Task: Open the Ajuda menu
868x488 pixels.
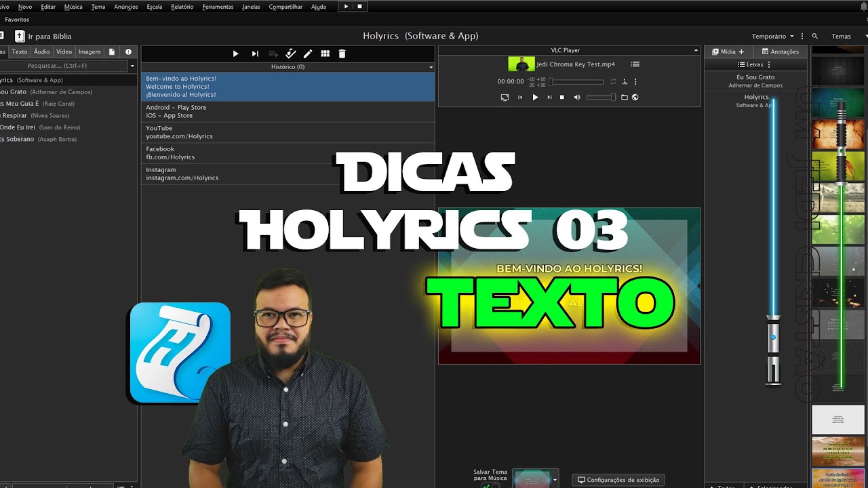Action: tap(318, 7)
